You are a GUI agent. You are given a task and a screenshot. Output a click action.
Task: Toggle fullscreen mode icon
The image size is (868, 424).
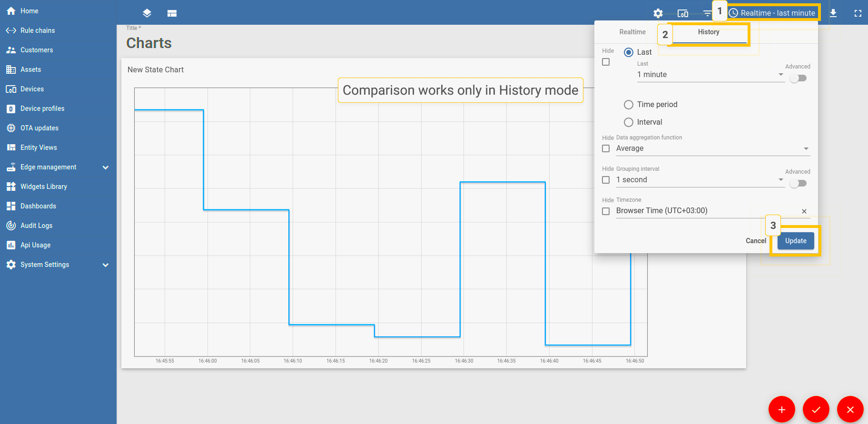tap(858, 13)
